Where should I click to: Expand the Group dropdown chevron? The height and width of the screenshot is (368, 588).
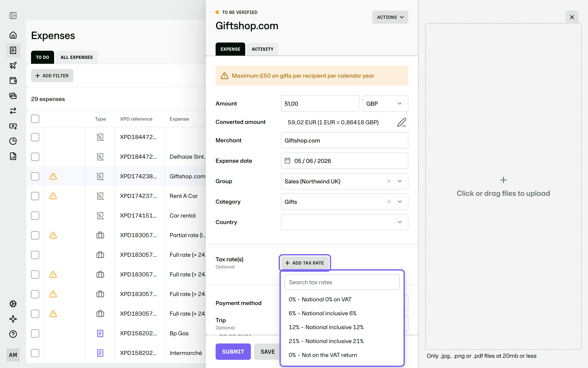[400, 181]
